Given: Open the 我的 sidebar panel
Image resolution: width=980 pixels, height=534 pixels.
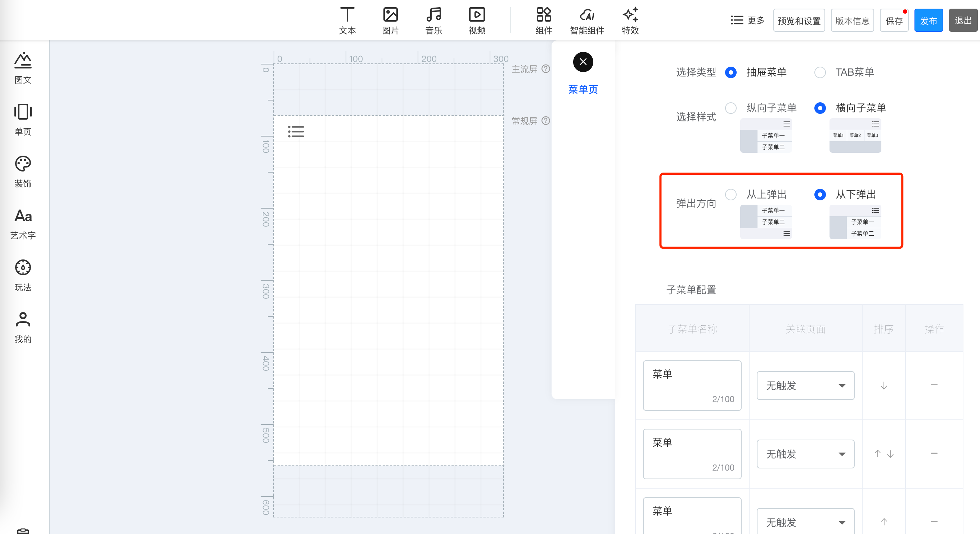Looking at the screenshot, I should [x=23, y=328].
